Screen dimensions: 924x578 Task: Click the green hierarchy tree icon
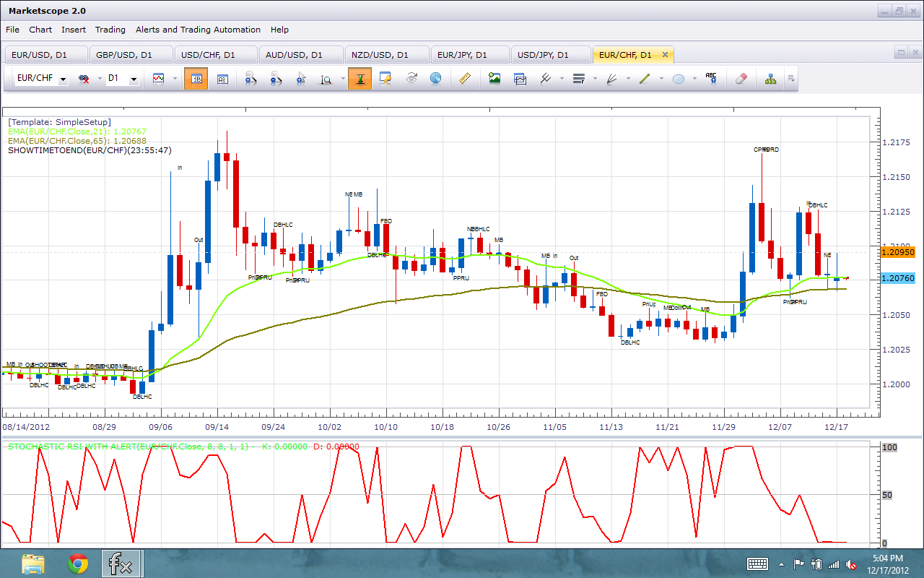click(770, 79)
